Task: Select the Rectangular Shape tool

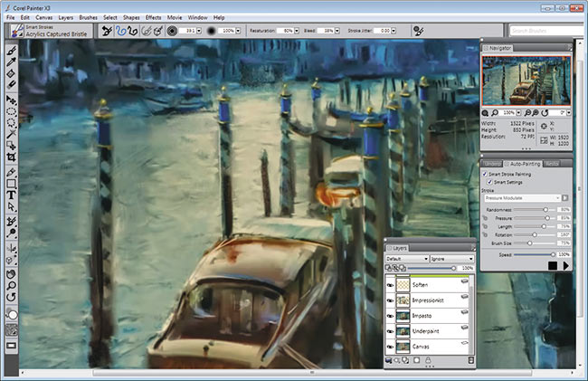Action: [11, 184]
